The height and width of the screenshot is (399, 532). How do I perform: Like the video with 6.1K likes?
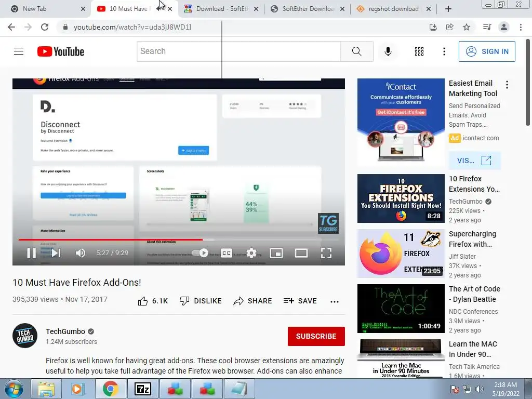[x=153, y=301]
